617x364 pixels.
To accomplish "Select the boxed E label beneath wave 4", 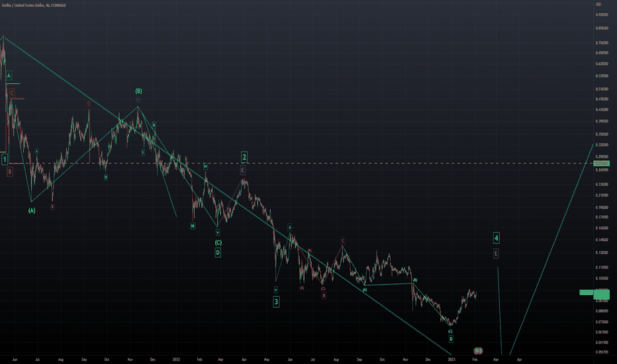I will click(x=496, y=254).
